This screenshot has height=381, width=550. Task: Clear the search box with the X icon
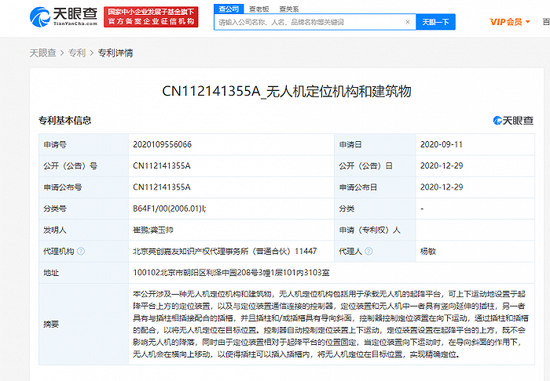(x=407, y=22)
